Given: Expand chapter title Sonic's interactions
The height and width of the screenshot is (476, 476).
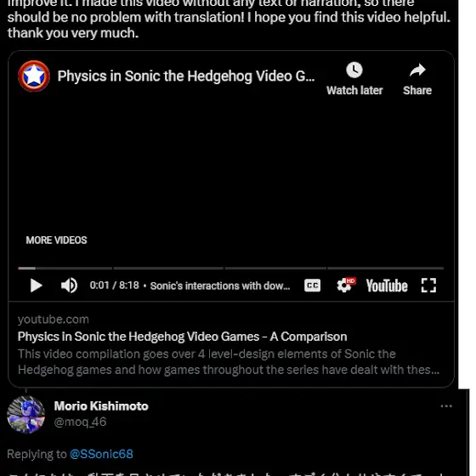Looking at the screenshot, I should point(220,286).
